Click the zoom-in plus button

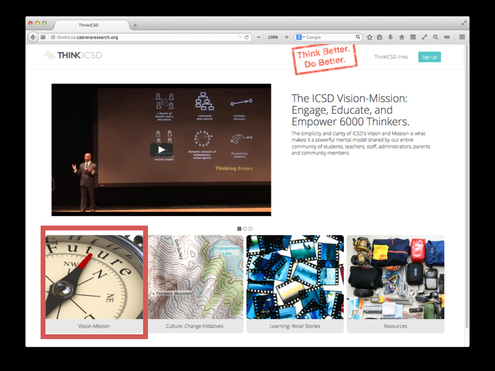coord(286,37)
